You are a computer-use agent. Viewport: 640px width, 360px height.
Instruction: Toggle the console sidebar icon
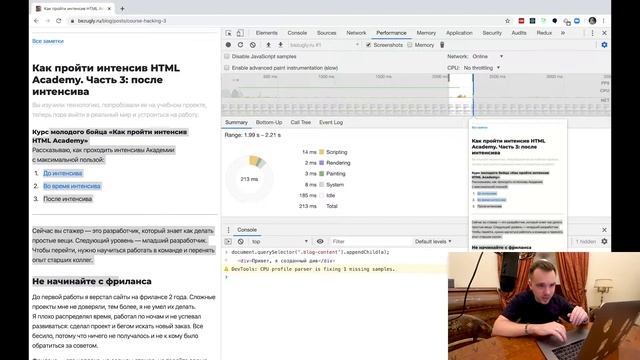click(228, 242)
